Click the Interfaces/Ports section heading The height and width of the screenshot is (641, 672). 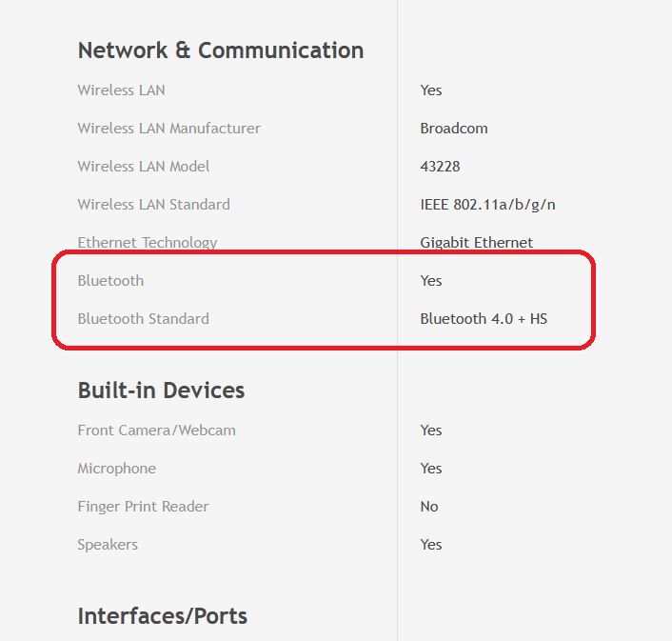pyautogui.click(x=162, y=616)
